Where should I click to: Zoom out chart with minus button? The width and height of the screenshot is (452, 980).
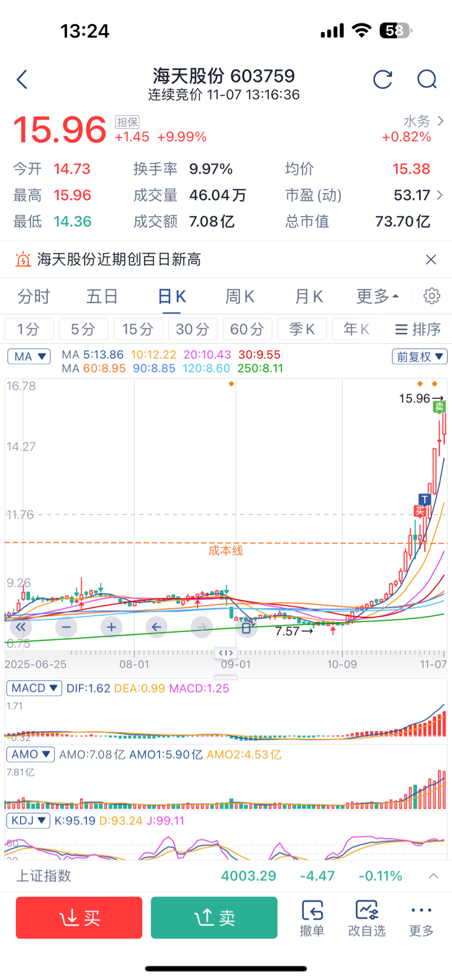click(66, 627)
